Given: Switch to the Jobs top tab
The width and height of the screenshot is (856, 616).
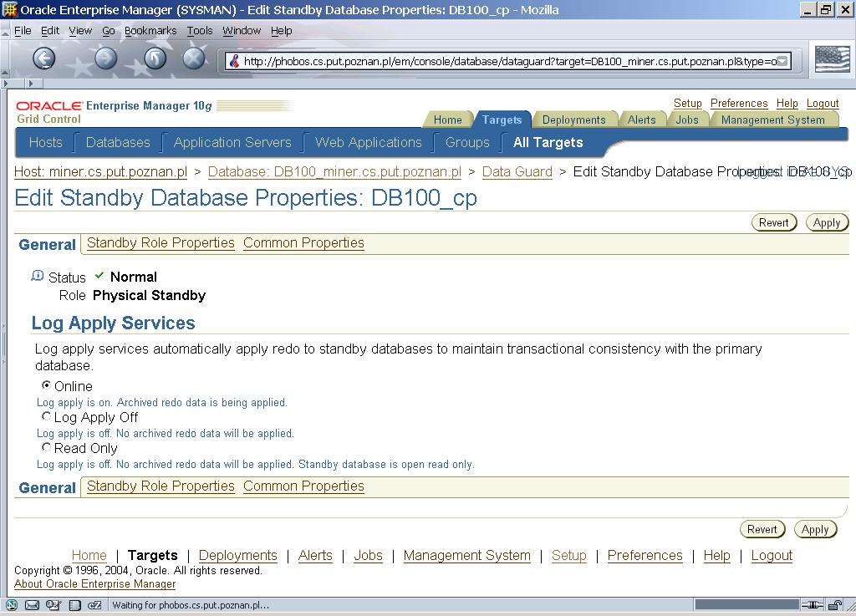Looking at the screenshot, I should (x=687, y=120).
